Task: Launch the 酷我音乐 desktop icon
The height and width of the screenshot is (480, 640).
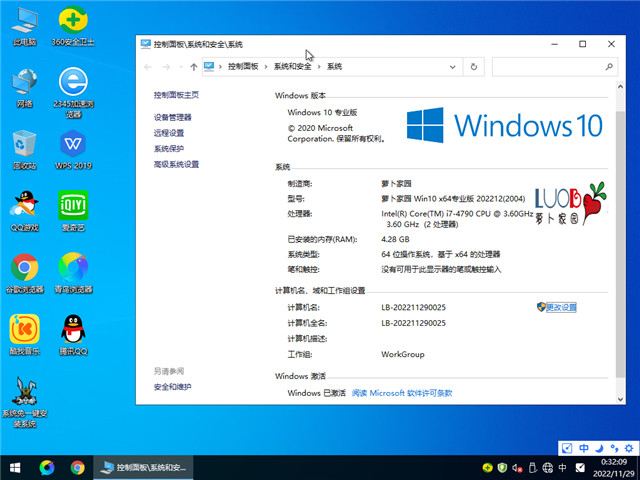Action: [24, 335]
